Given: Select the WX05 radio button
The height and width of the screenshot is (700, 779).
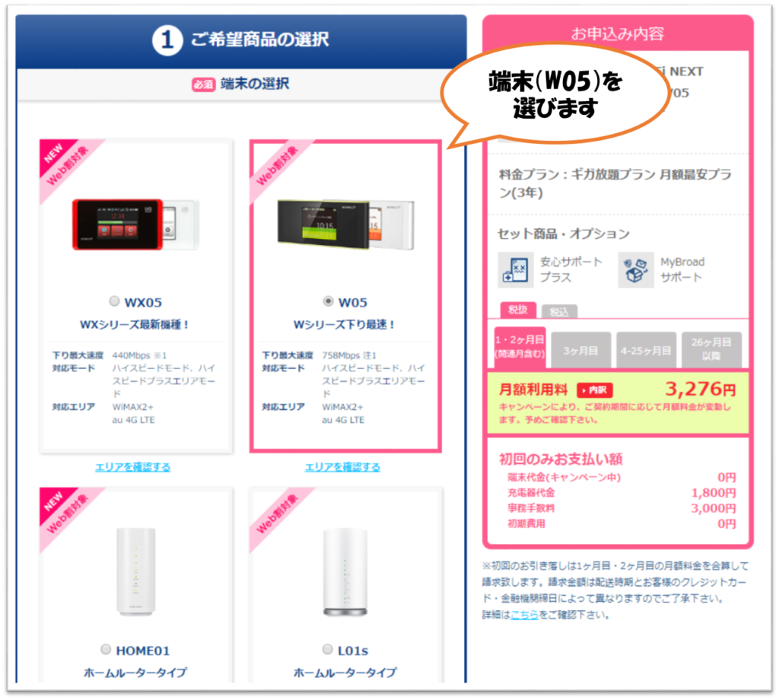Looking at the screenshot, I should click(x=114, y=301).
